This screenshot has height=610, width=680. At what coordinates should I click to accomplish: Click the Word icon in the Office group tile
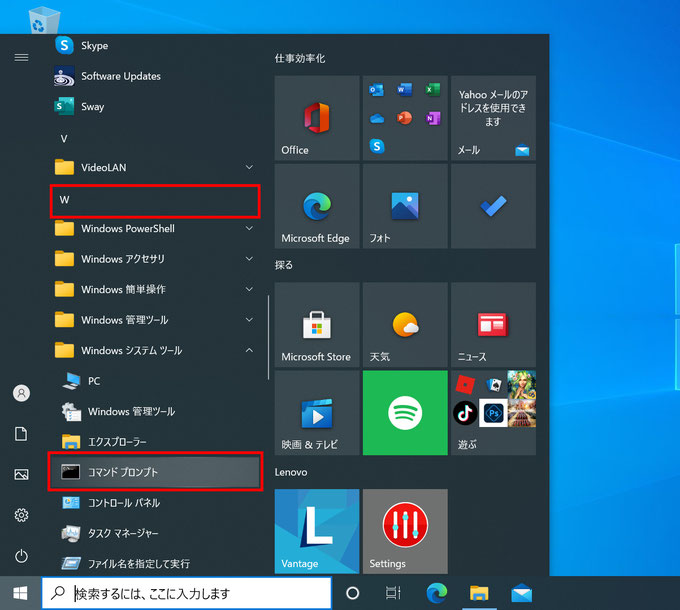pyautogui.click(x=405, y=90)
